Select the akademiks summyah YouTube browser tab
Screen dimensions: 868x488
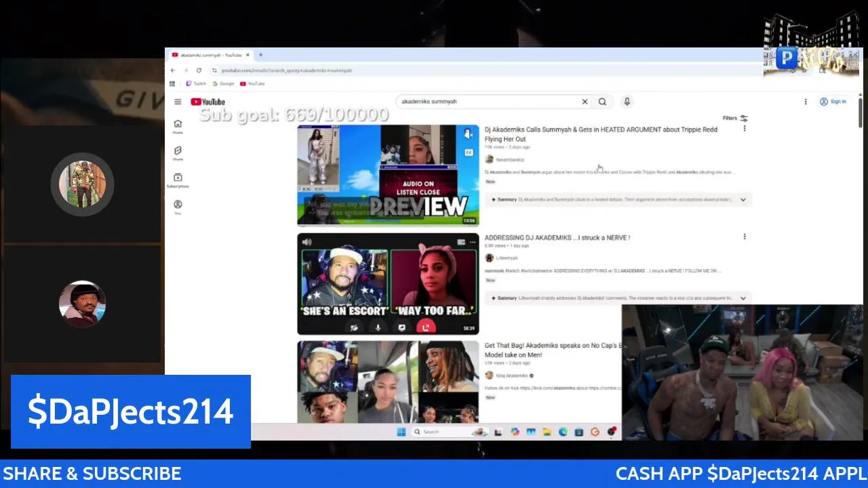[x=211, y=55]
